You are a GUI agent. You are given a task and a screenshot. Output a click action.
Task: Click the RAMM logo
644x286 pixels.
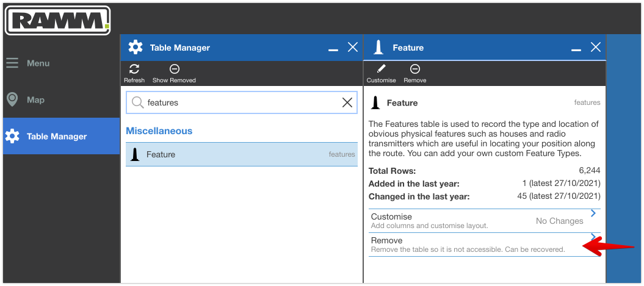57,20
